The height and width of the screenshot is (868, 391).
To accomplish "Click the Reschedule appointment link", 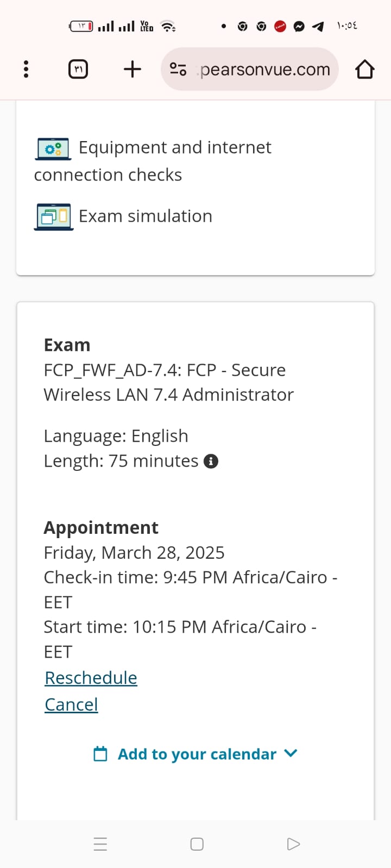I will point(91,678).
